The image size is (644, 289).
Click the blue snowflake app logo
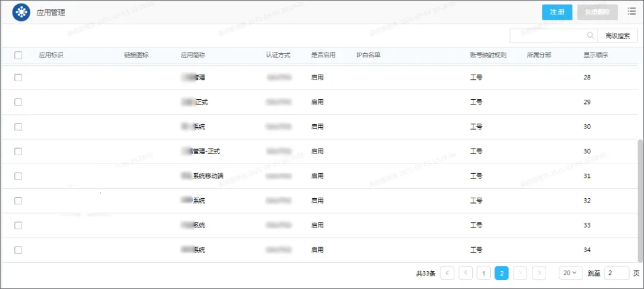[x=19, y=13]
